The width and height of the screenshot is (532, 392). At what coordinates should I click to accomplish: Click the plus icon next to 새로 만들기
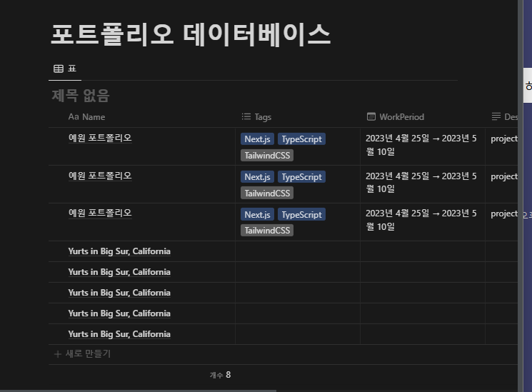(x=58, y=354)
